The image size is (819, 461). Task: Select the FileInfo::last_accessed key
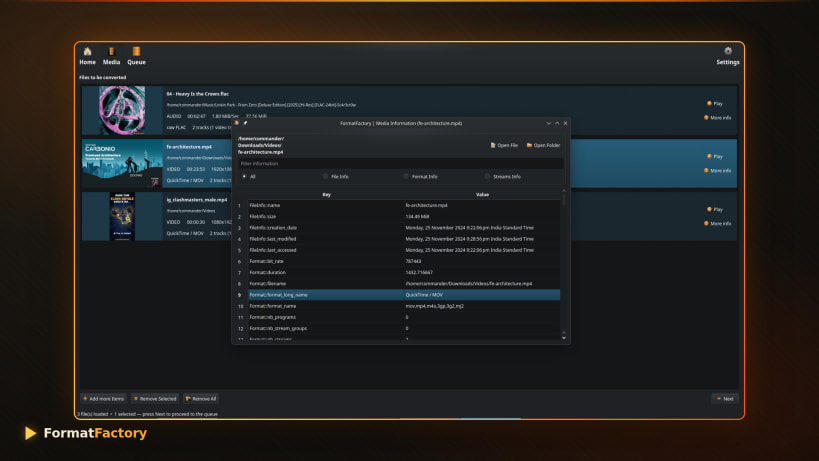[326, 250]
